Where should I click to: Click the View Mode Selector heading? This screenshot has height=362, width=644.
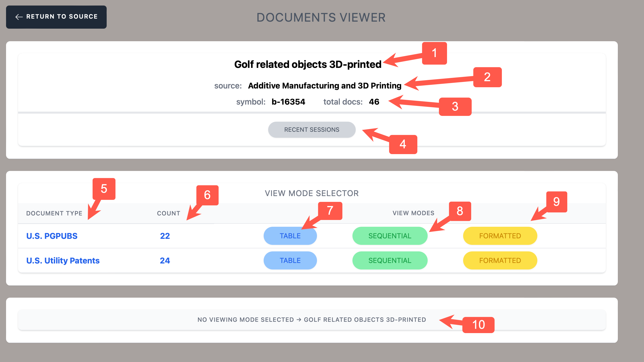click(x=312, y=193)
